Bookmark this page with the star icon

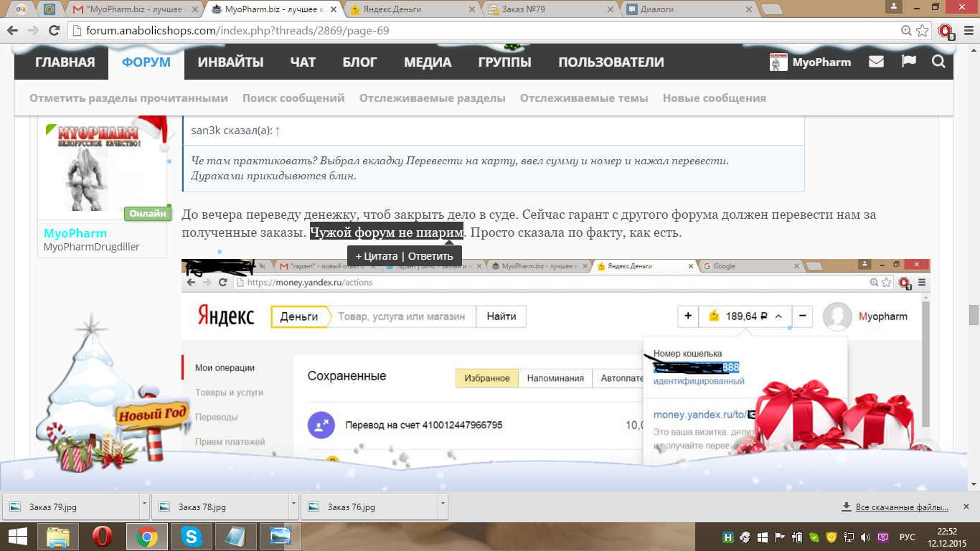[x=923, y=31]
